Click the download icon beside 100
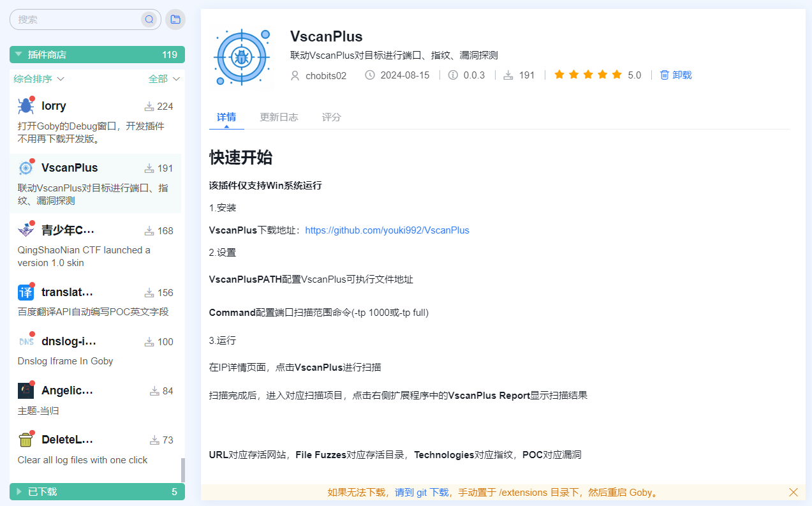The width and height of the screenshot is (812, 506). pyautogui.click(x=149, y=342)
